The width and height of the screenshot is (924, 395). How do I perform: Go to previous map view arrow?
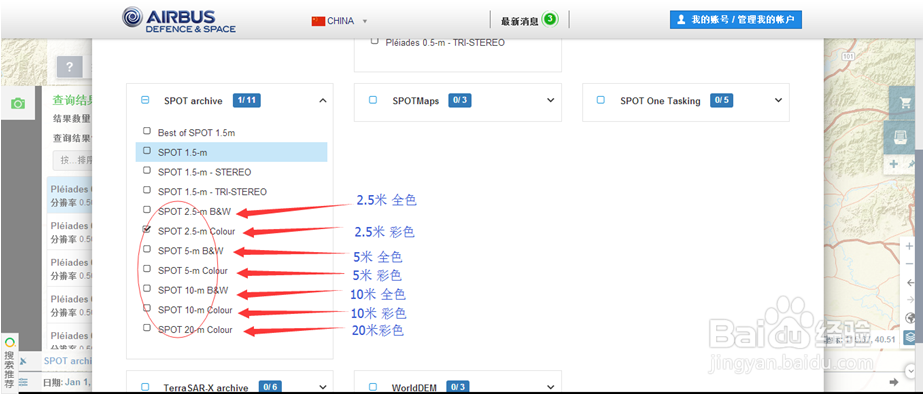click(910, 282)
